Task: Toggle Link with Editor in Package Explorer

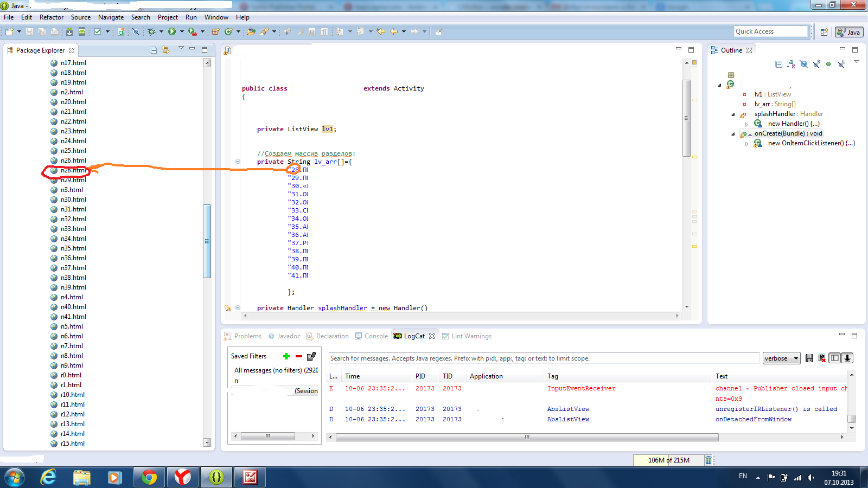Action: [x=165, y=50]
